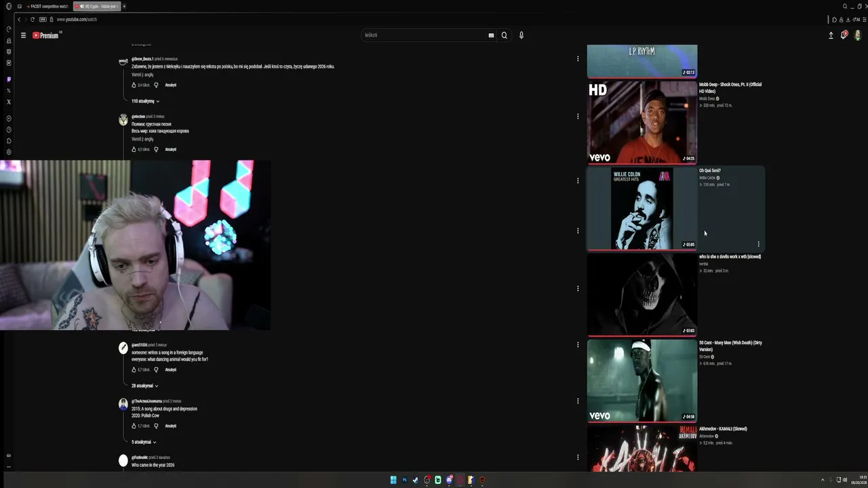868x488 pixels.
Task: Open a new browser tab
Action: (124, 6)
